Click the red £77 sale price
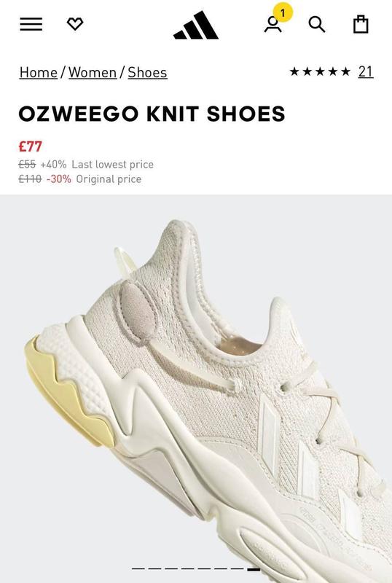The width and height of the screenshot is (392, 583). (30, 146)
